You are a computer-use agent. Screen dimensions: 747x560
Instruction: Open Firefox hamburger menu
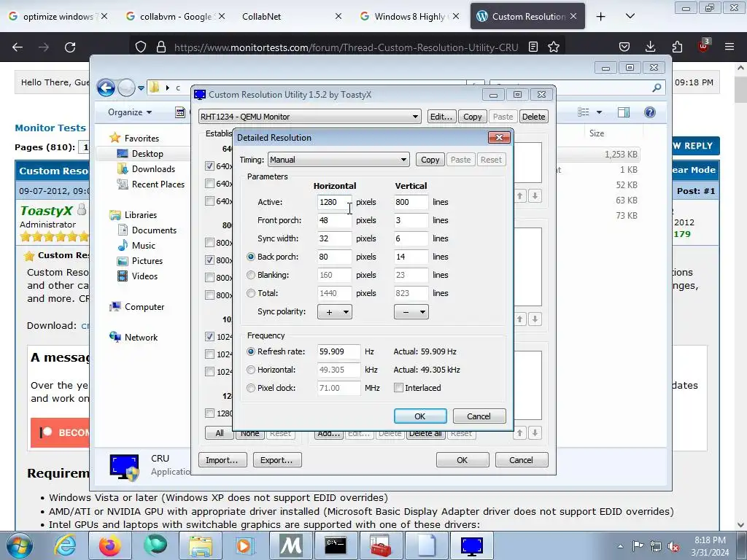point(729,47)
